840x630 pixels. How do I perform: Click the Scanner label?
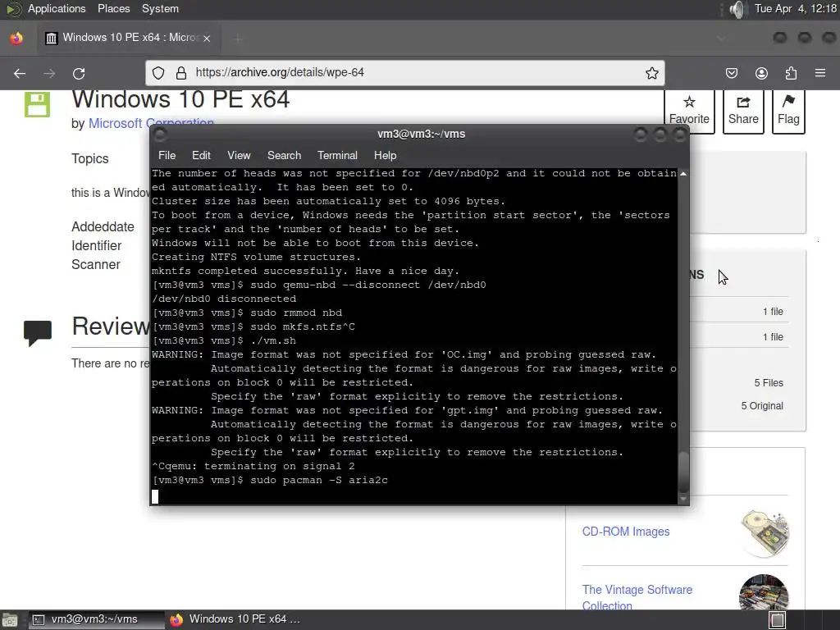point(96,264)
